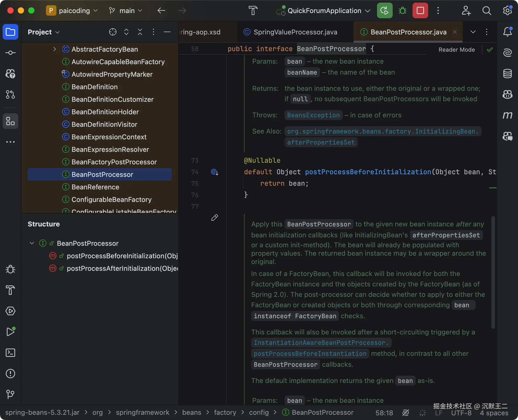Open the Problems tool window

coord(10,374)
